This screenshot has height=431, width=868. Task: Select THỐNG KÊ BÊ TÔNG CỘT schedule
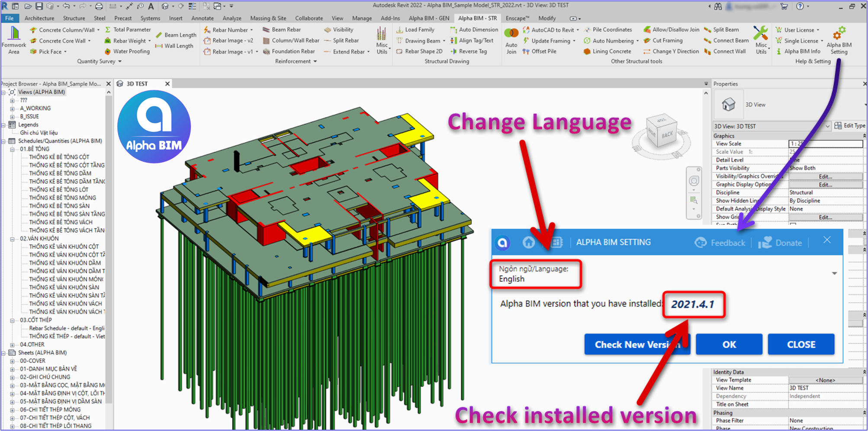point(59,157)
